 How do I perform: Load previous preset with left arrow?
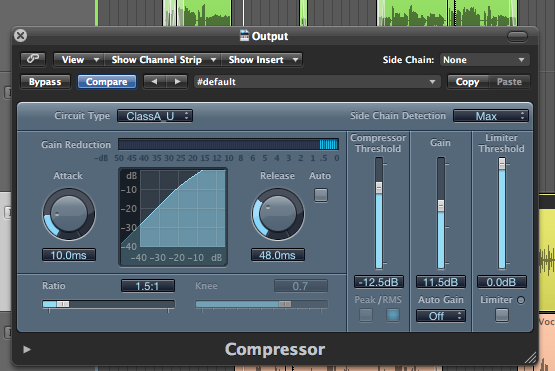click(x=154, y=82)
